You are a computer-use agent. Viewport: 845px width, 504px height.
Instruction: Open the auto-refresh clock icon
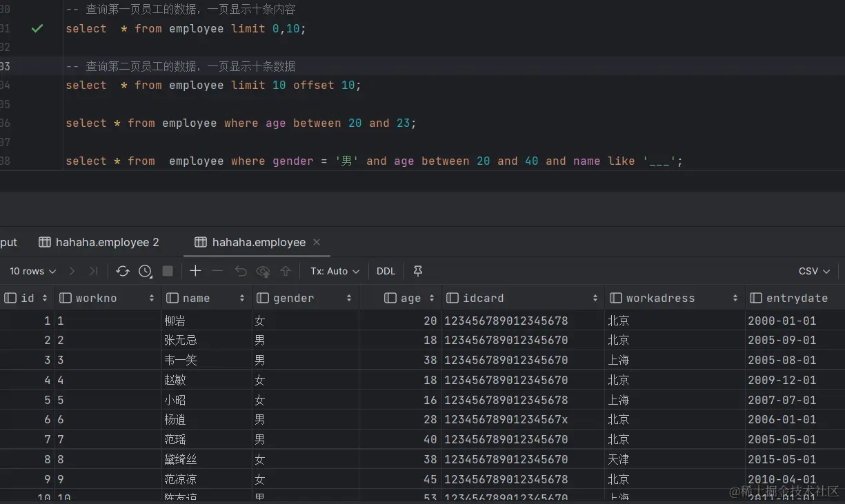pyautogui.click(x=145, y=271)
